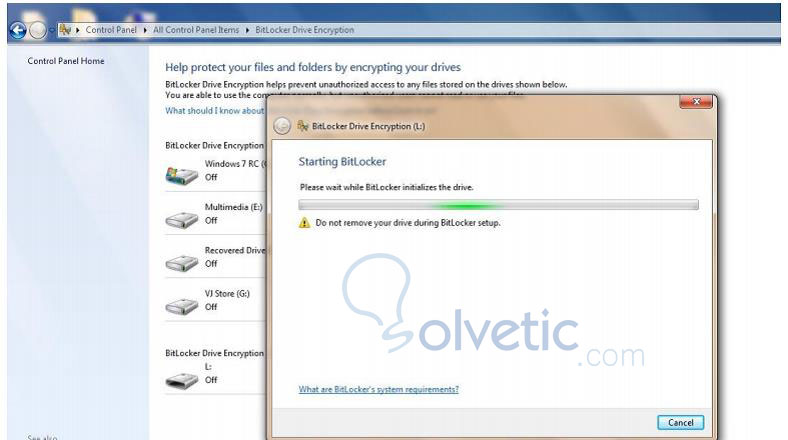Open 'What are BitLocker's system requirements?' link

378,389
